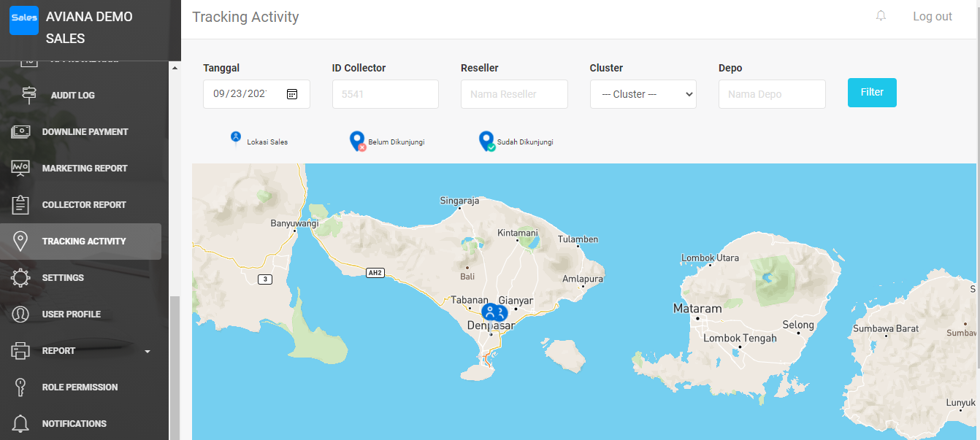Click into the Nama Depo field
Screen dimensions: 980x440
(x=772, y=94)
